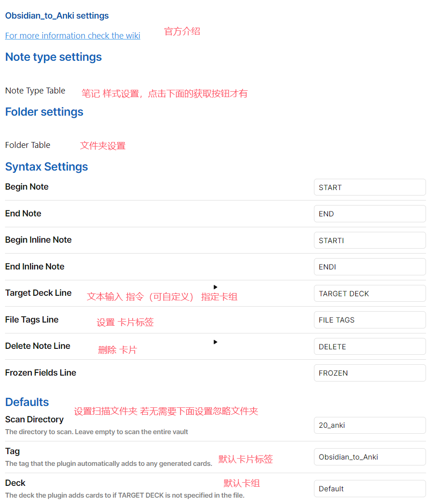Select the Delete Note Line field
Screen dimensions: 436x504
click(x=370, y=347)
